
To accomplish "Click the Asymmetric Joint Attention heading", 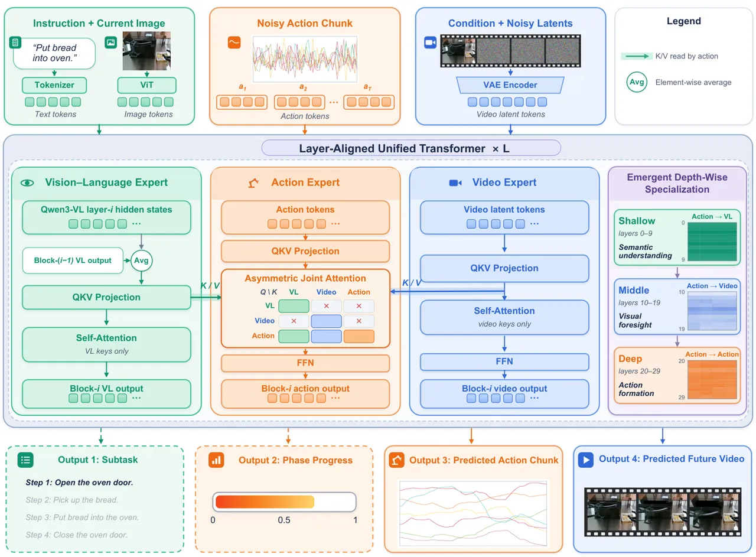I will click(305, 279).
